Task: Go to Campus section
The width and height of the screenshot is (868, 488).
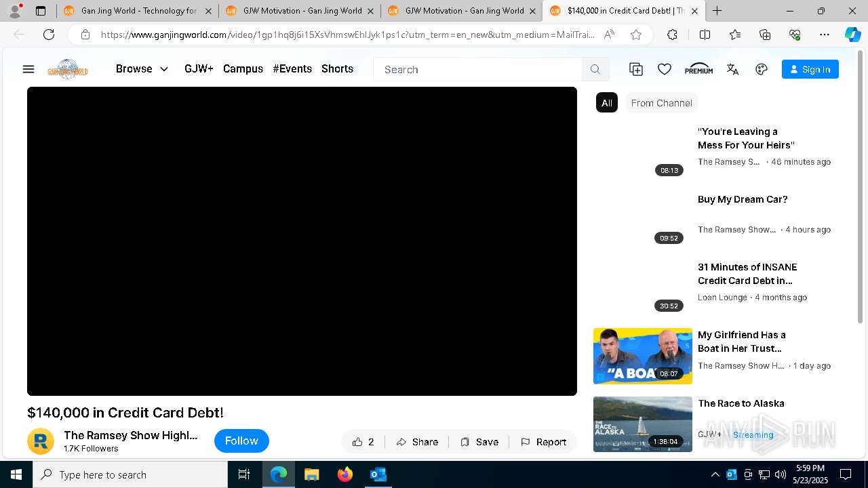Action: (243, 69)
